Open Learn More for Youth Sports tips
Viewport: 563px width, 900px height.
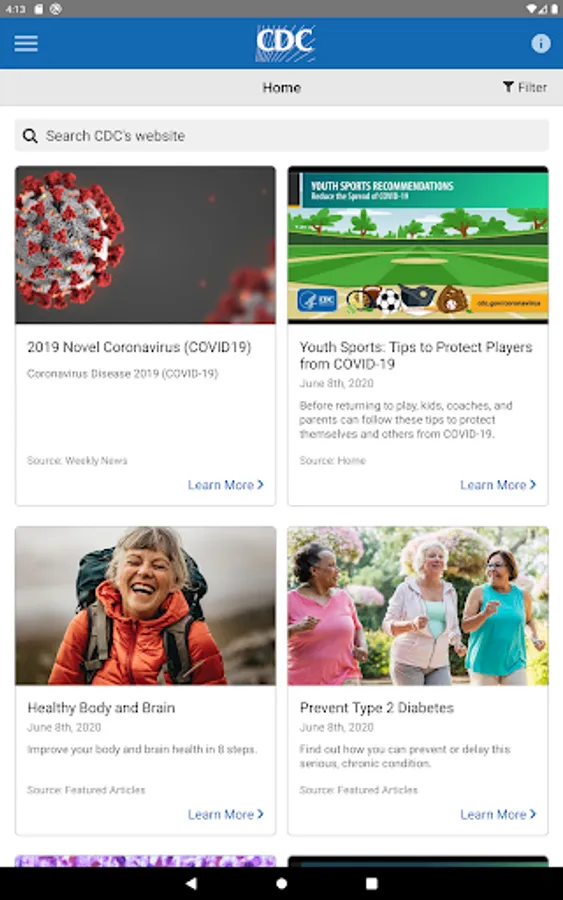pos(498,485)
